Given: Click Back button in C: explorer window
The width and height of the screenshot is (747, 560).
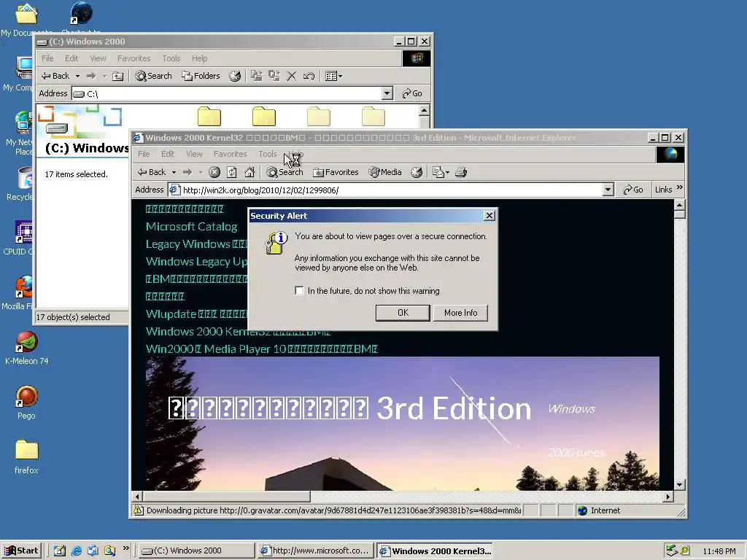Looking at the screenshot, I should [x=55, y=76].
